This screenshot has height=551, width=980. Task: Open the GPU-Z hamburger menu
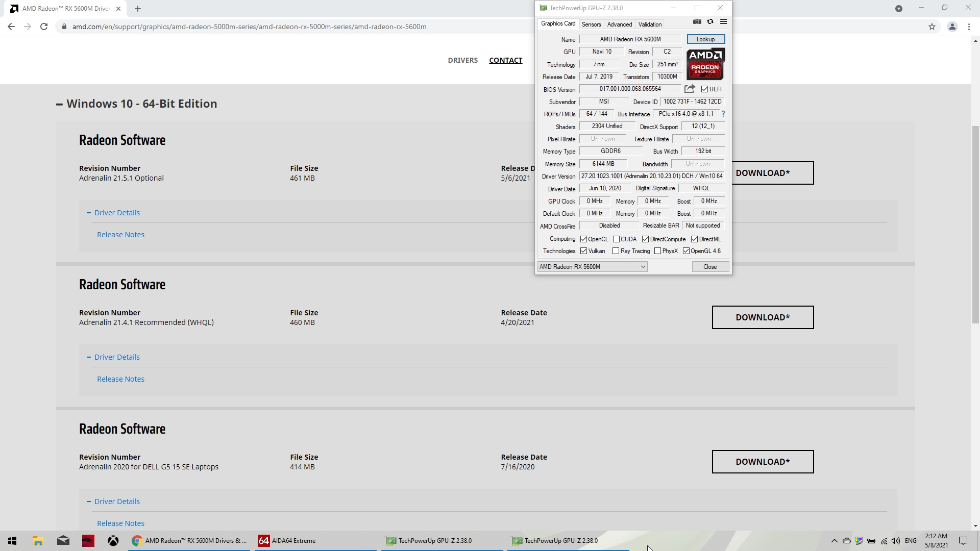(723, 22)
